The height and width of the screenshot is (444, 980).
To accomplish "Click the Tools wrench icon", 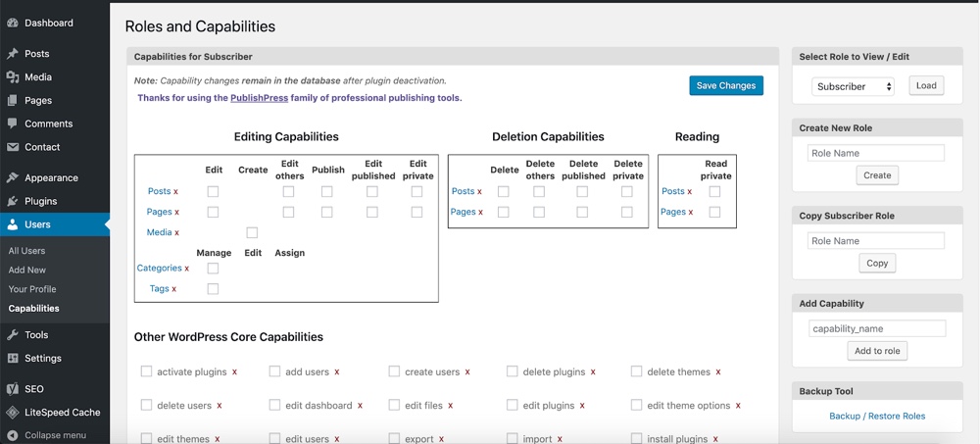I will click(12, 335).
